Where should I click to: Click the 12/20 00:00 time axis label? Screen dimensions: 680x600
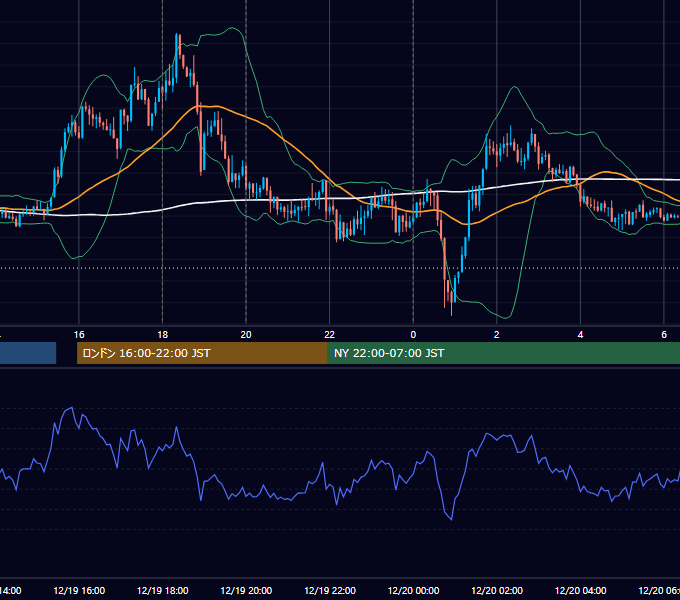tap(413, 590)
